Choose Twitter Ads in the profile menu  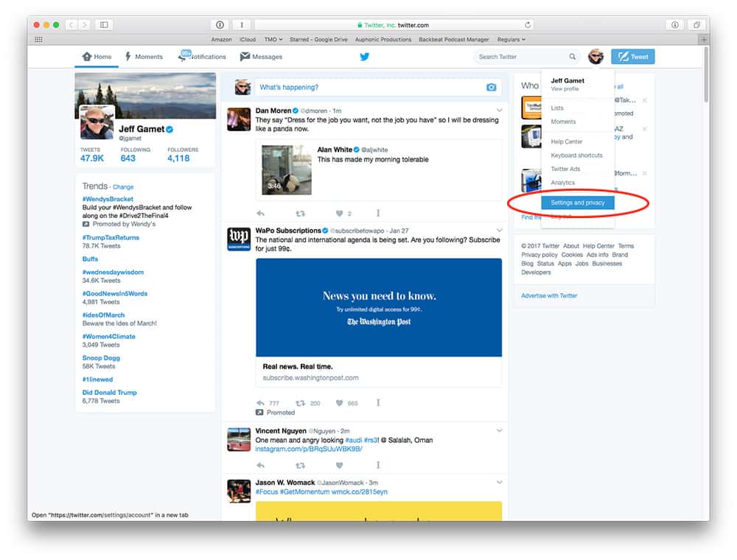click(x=565, y=169)
